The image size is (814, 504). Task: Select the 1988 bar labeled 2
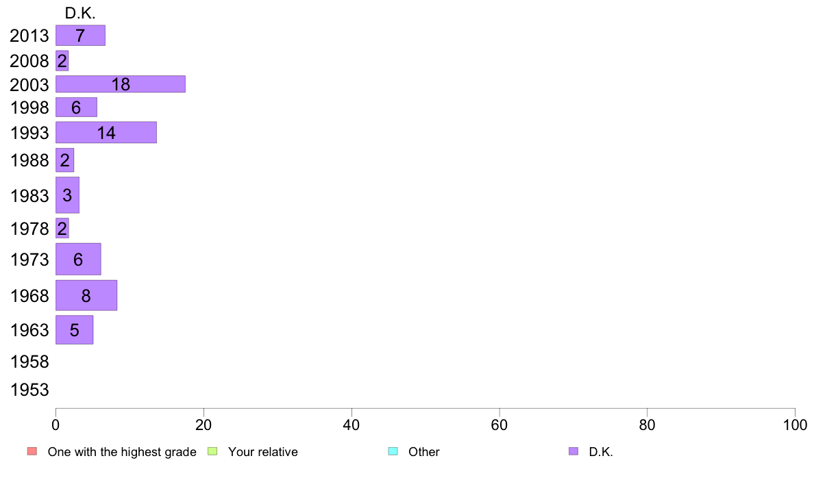tap(65, 160)
